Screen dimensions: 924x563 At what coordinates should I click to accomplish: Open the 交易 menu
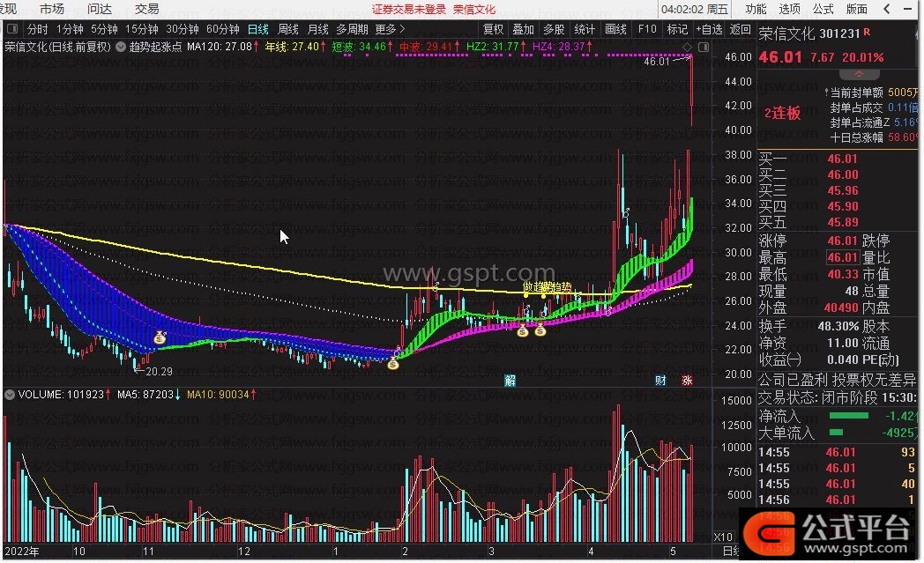click(146, 9)
